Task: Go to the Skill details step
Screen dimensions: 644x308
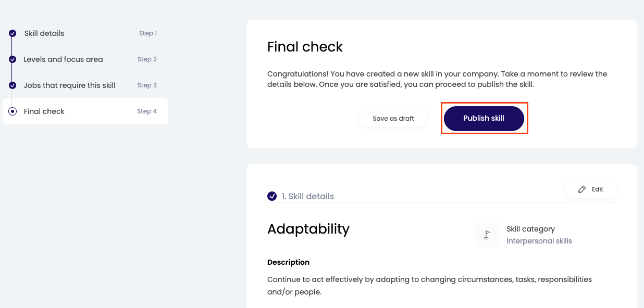Action: [x=44, y=33]
